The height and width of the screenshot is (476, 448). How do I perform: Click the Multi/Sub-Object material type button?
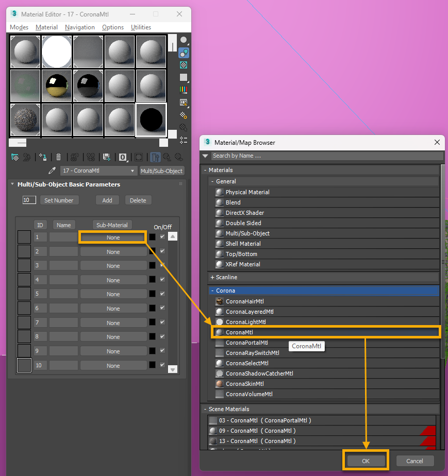pos(161,171)
